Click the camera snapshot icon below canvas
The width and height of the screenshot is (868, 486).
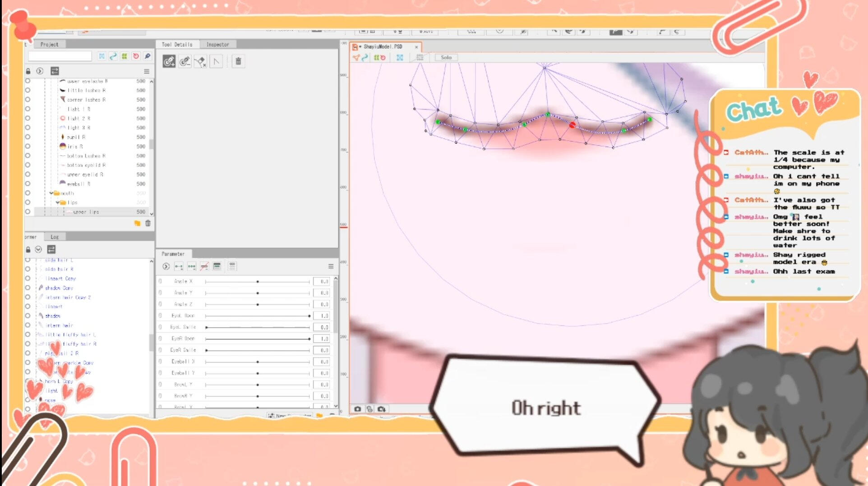[358, 409]
